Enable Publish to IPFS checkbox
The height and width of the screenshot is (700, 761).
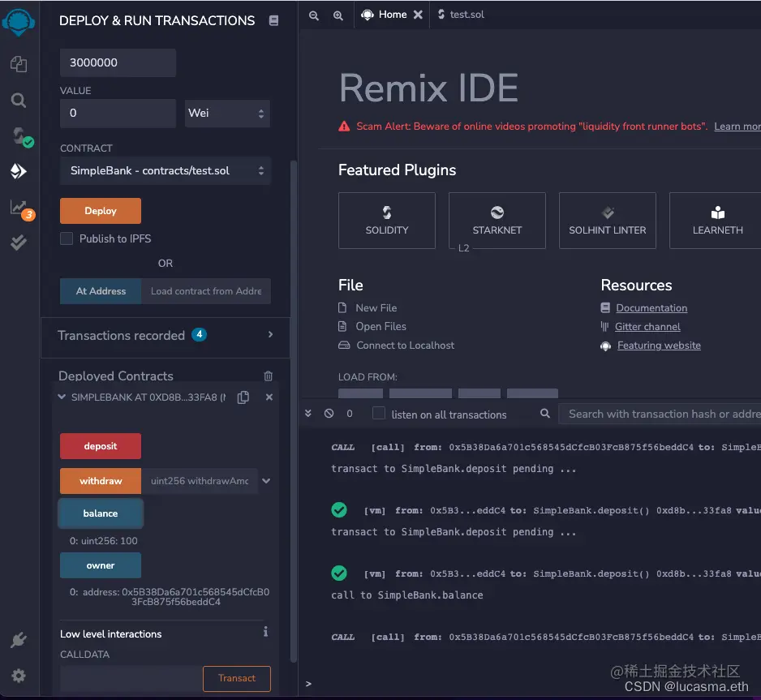click(x=67, y=238)
